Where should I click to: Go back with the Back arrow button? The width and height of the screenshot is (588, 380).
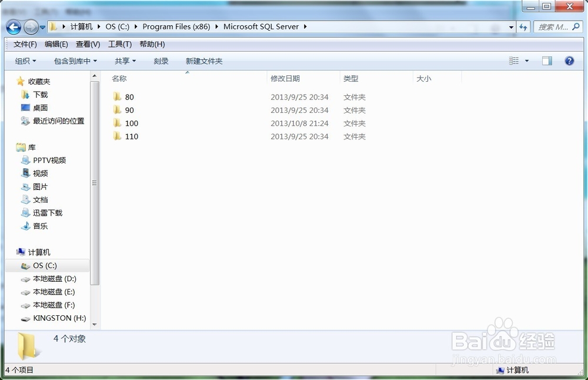click(14, 27)
